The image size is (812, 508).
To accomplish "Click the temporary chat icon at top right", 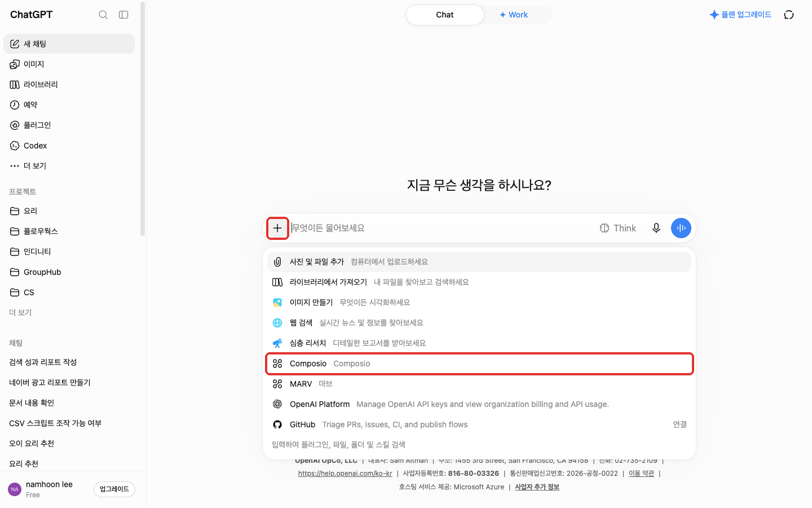I will 789,15.
